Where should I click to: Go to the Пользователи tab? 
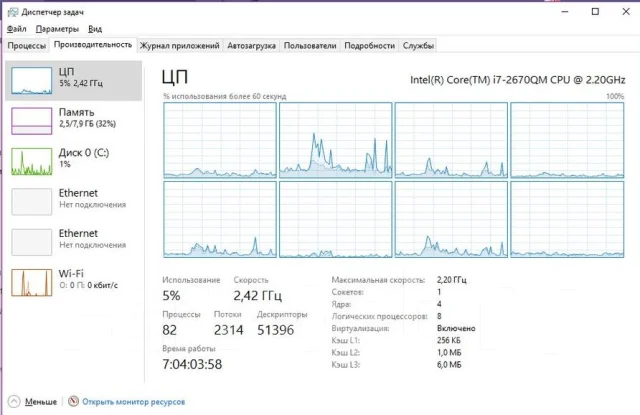click(x=310, y=46)
